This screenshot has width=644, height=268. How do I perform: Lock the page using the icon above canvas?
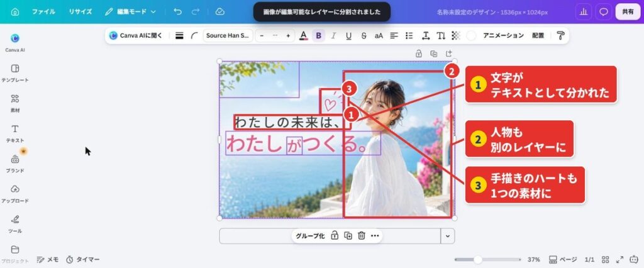418,53
